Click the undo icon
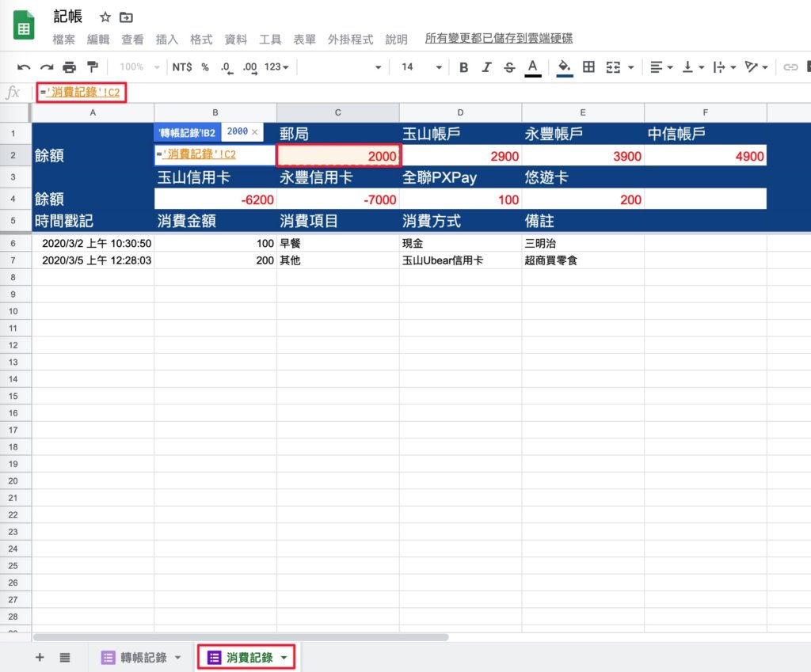The height and width of the screenshot is (672, 811). 24,67
